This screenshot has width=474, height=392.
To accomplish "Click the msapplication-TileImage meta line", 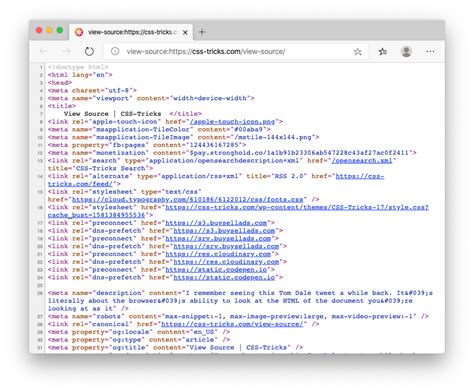I will click(183, 137).
